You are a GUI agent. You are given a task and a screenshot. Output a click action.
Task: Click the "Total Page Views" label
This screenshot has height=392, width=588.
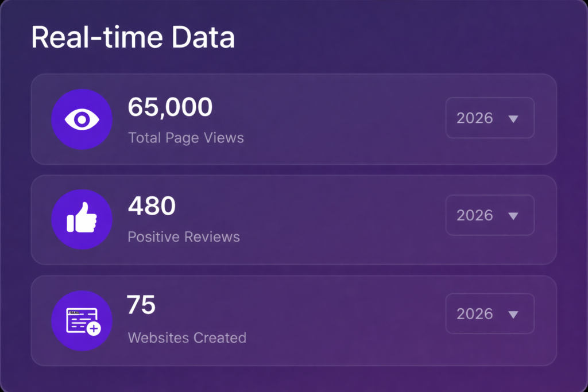185,138
